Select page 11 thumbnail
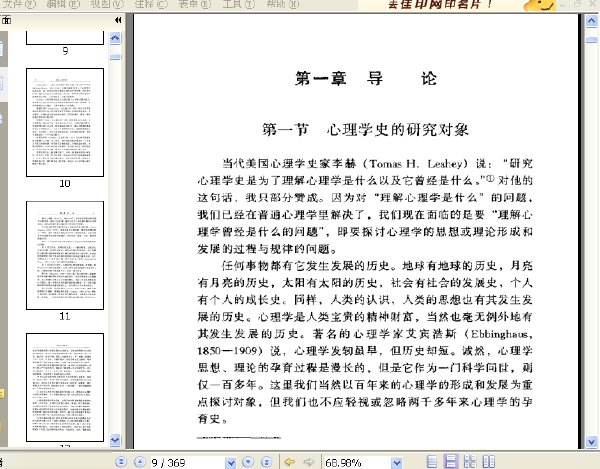The image size is (600, 469). tap(65, 255)
